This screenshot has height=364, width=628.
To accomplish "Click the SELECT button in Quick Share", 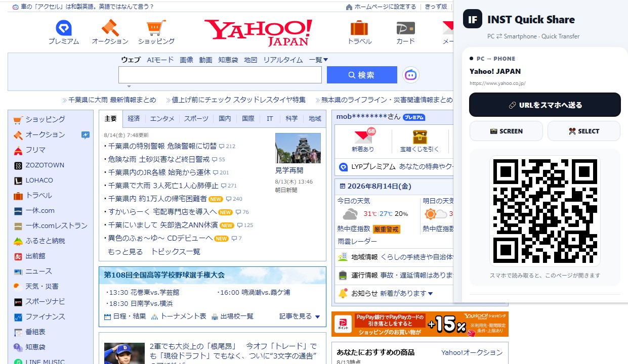I will (583, 131).
